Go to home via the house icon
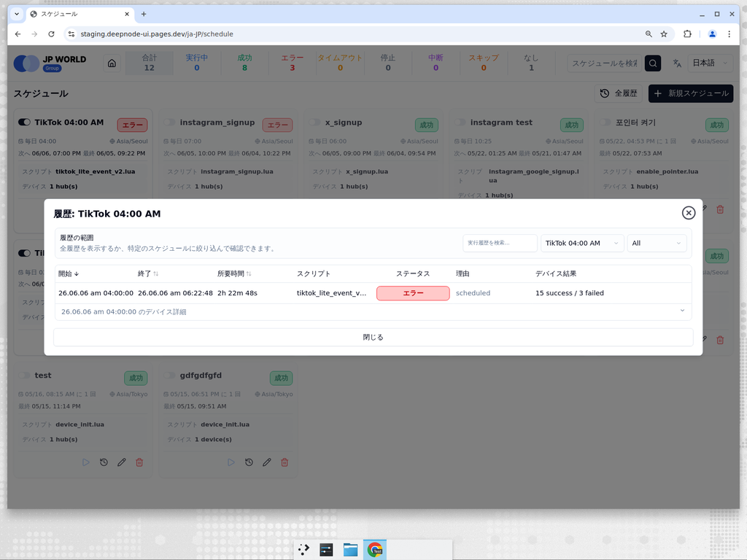This screenshot has height=560, width=747. click(112, 63)
